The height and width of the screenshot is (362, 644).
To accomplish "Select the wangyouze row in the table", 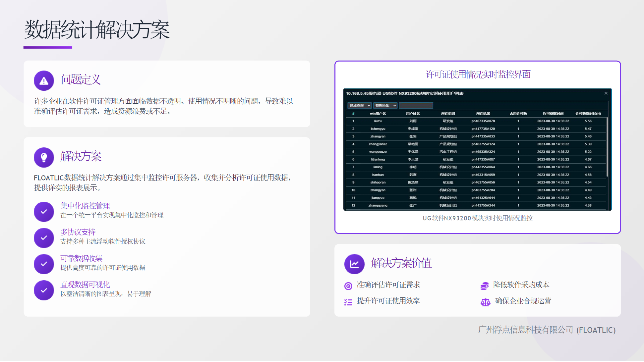I will tap(378, 152).
